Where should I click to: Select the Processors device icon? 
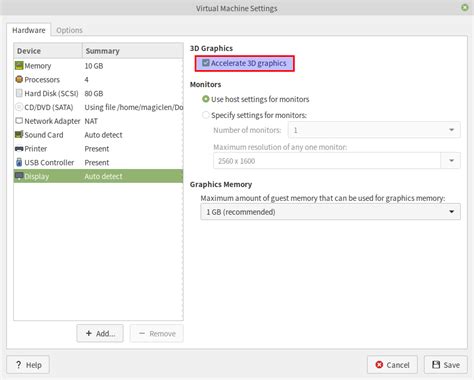coord(19,79)
